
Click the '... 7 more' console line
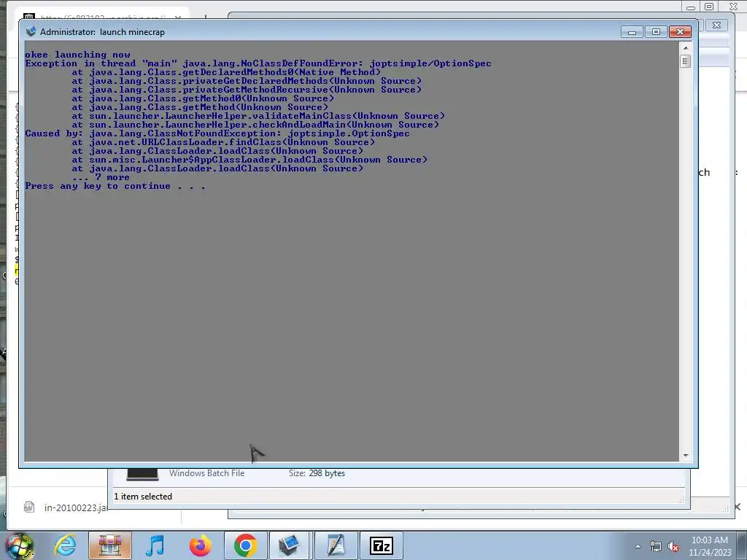[x=101, y=177]
